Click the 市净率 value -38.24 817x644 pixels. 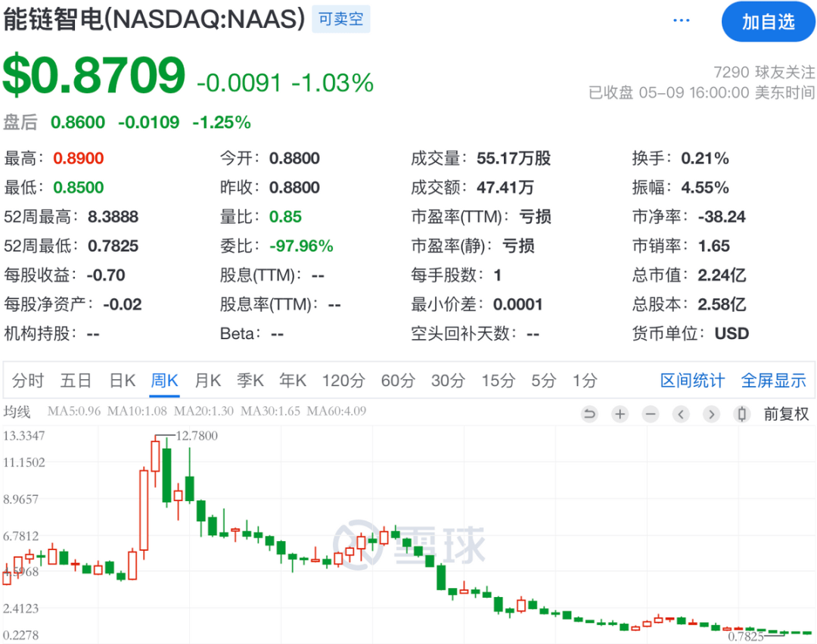point(722,216)
